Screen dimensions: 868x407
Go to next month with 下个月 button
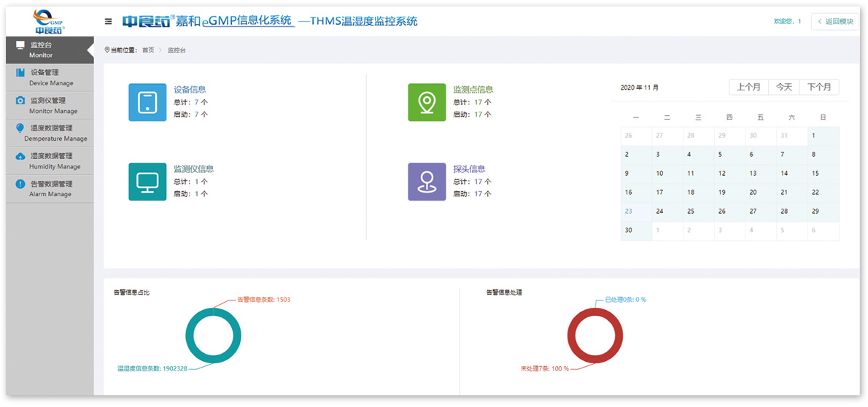click(819, 87)
